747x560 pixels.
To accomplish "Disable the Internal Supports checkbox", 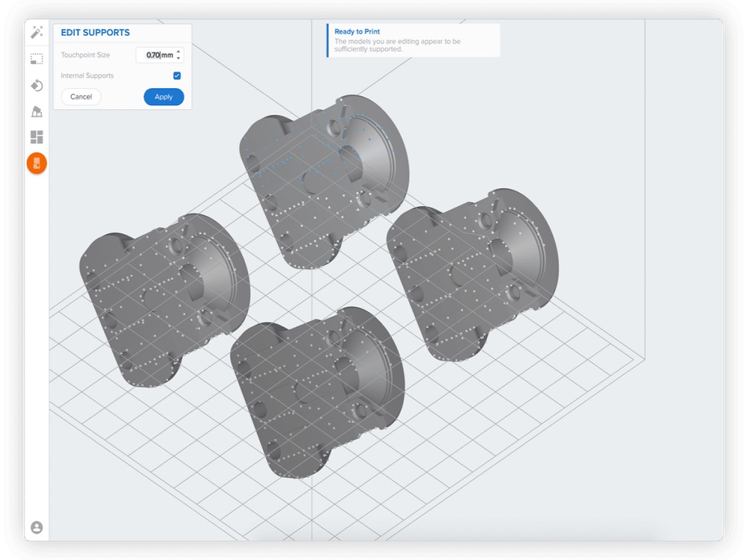I will (177, 75).
